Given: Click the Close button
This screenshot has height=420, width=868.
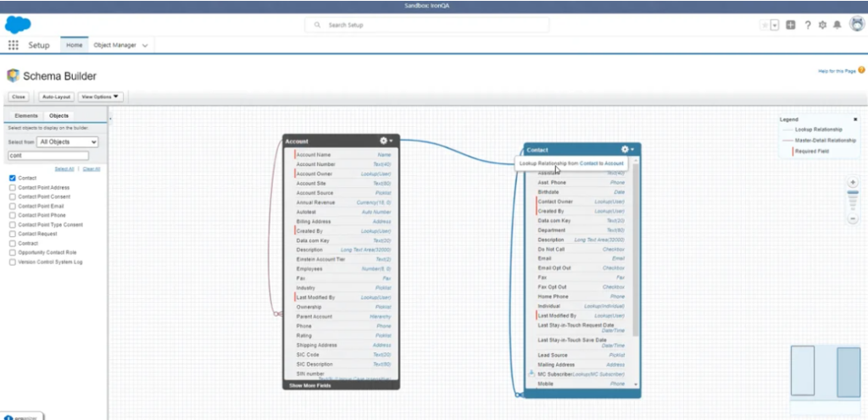Looking at the screenshot, I should [19, 97].
